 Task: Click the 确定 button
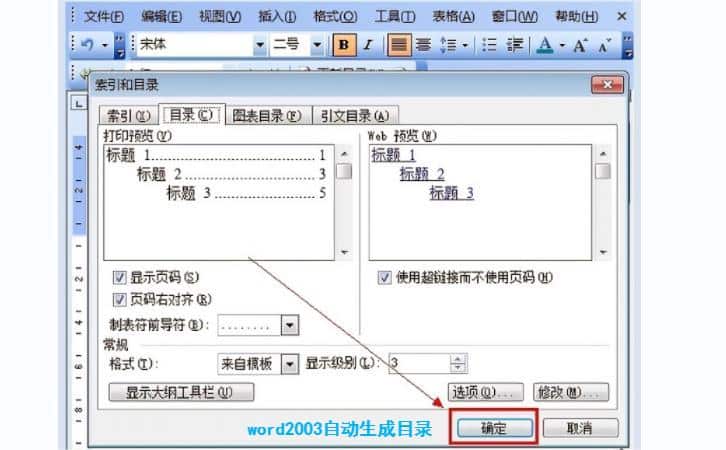click(494, 428)
